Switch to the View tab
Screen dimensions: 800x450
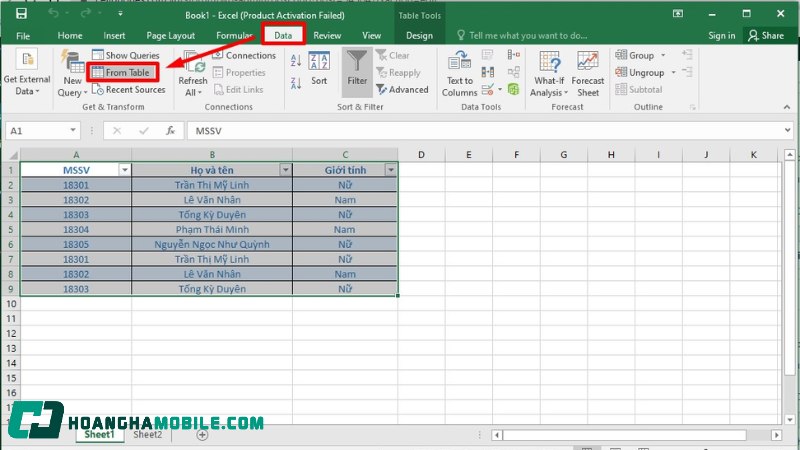point(371,36)
